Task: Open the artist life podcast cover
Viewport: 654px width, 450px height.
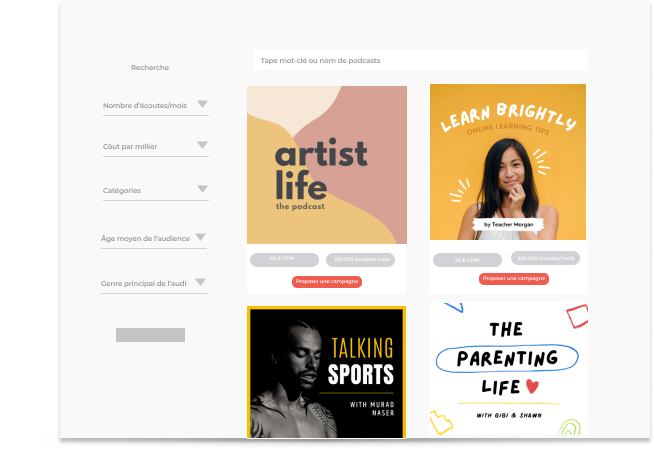Action: (327, 165)
